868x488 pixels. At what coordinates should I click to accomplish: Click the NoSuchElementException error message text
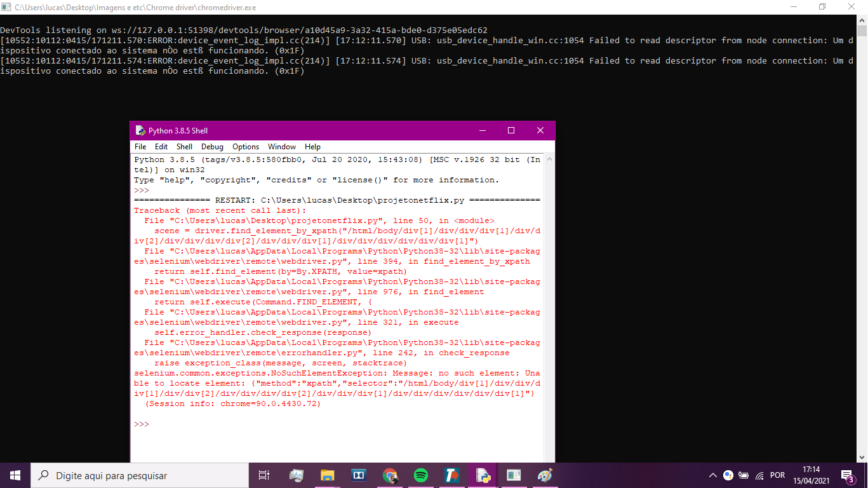tap(337, 383)
